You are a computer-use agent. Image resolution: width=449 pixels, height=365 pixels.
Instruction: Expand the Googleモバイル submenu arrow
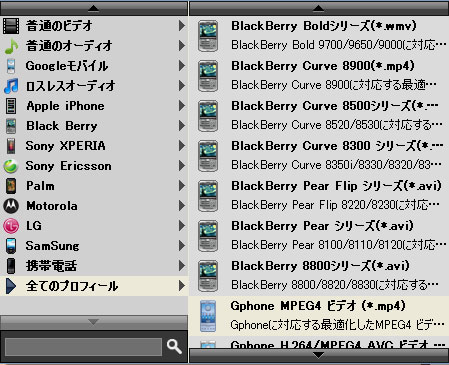tap(182, 66)
